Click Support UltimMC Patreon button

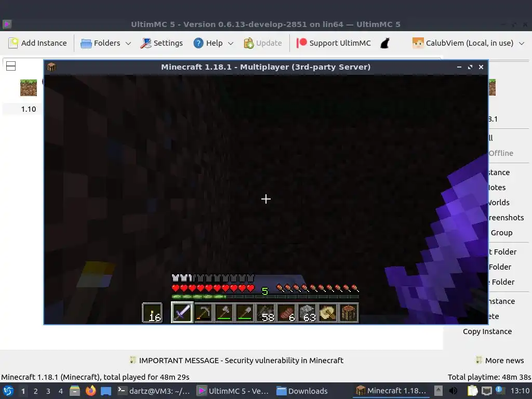pos(334,43)
